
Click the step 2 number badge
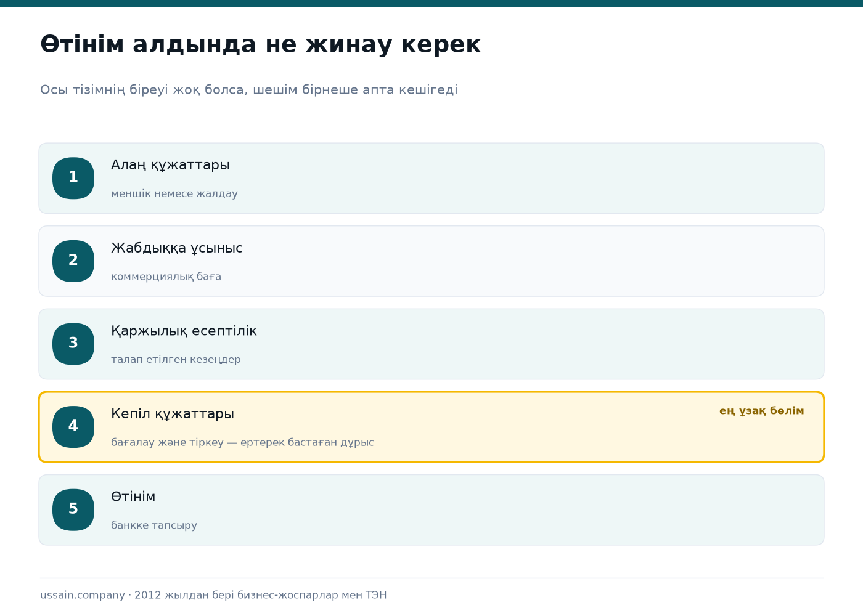73,261
